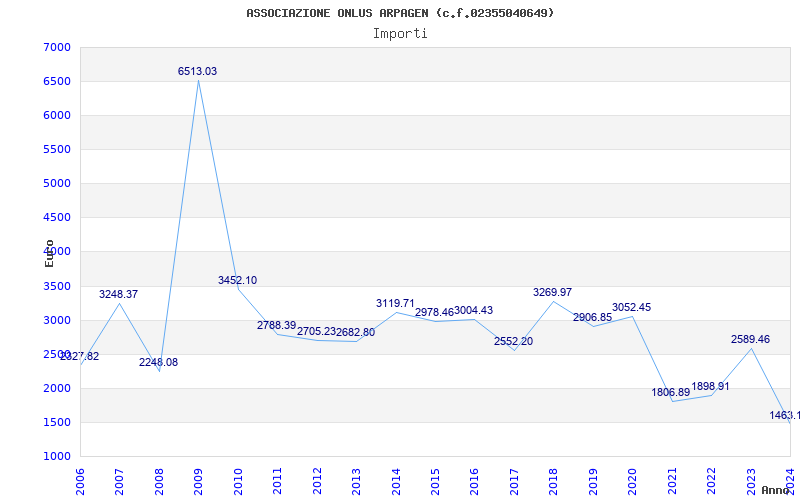
Task: Select the 2000 y-axis tick label
Action: tap(57, 388)
